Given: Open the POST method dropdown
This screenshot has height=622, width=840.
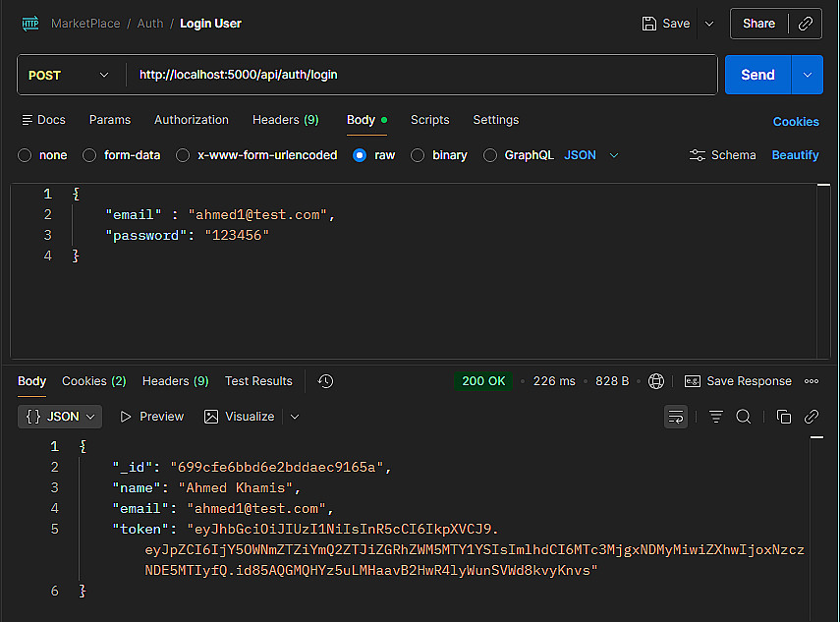Looking at the screenshot, I should (x=69, y=75).
